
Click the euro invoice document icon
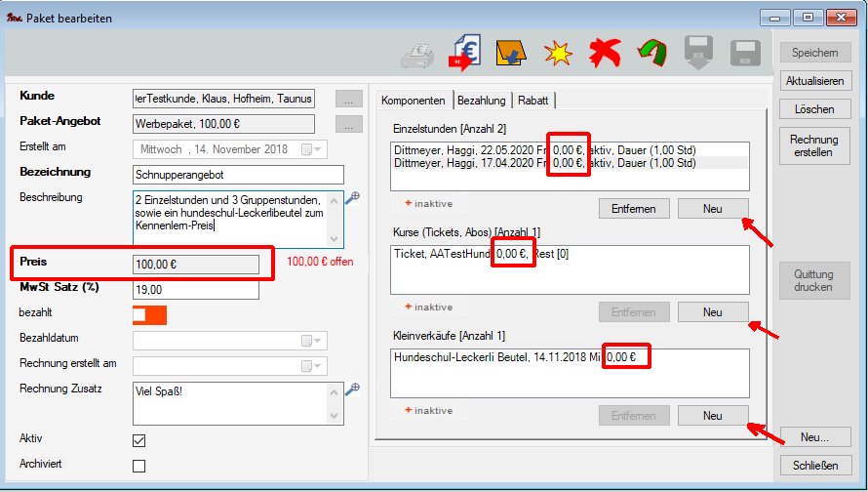[463, 53]
